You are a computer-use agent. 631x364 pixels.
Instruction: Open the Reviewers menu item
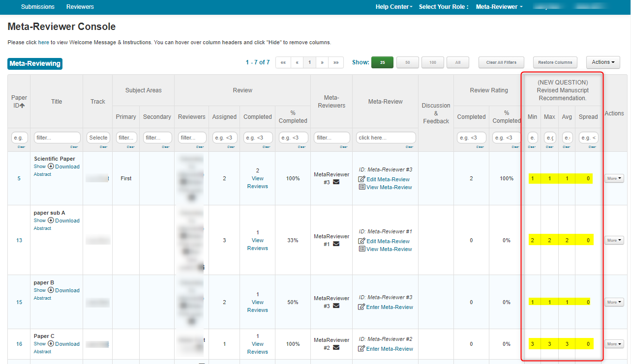(80, 7)
